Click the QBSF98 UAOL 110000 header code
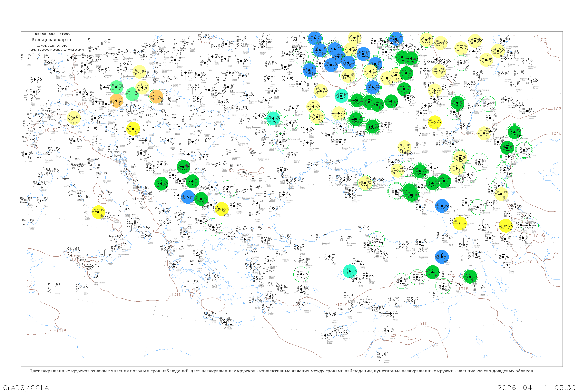Screen dimensions: 588x392 (53, 34)
